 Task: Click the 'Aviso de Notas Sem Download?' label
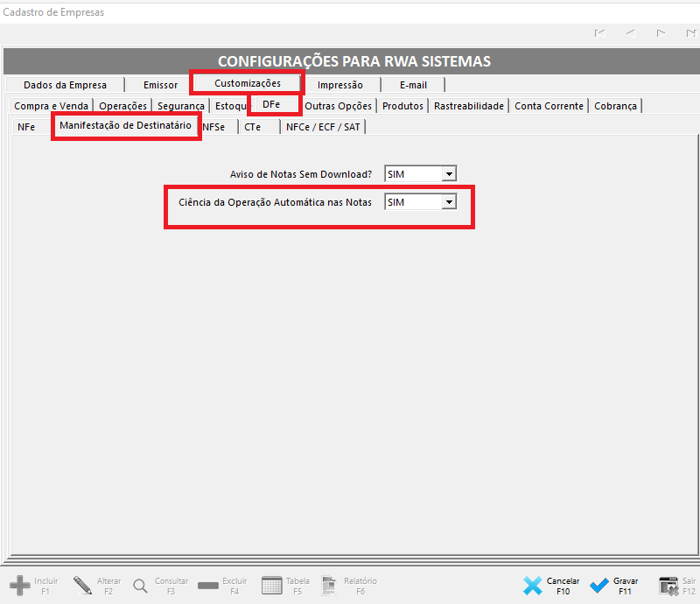(x=301, y=174)
